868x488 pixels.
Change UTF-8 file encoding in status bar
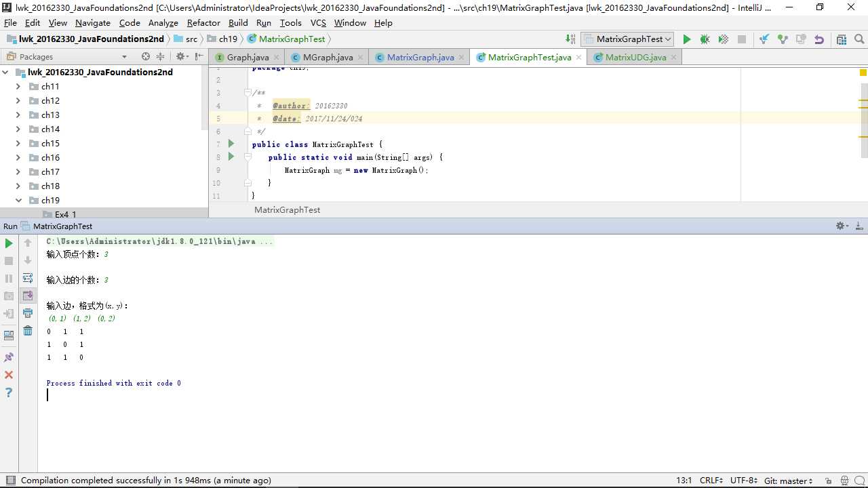click(x=744, y=481)
